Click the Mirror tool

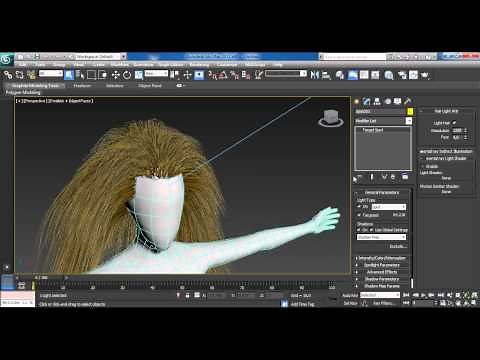(315, 75)
